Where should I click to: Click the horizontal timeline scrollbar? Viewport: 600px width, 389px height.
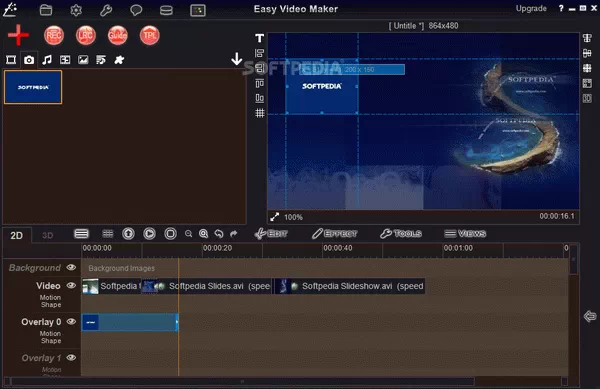[x=243, y=381]
